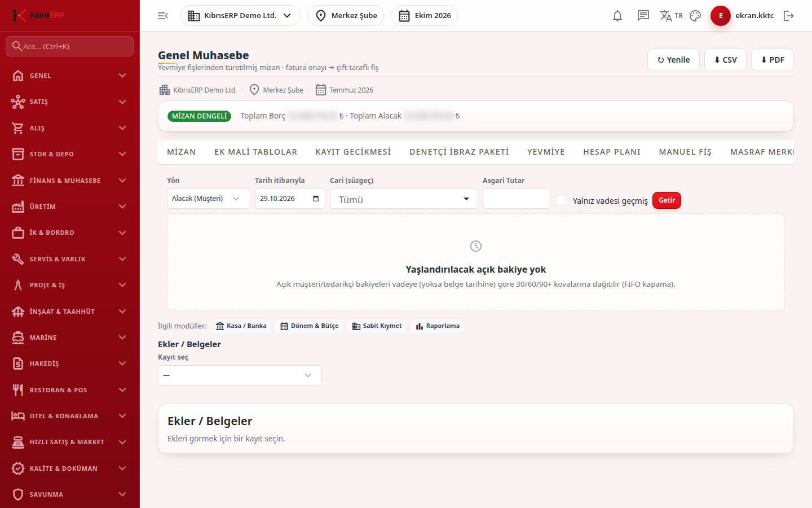This screenshot has width=812, height=508.
Task: Open the Finans & Muhasebe bank icon
Action: pos(18,181)
